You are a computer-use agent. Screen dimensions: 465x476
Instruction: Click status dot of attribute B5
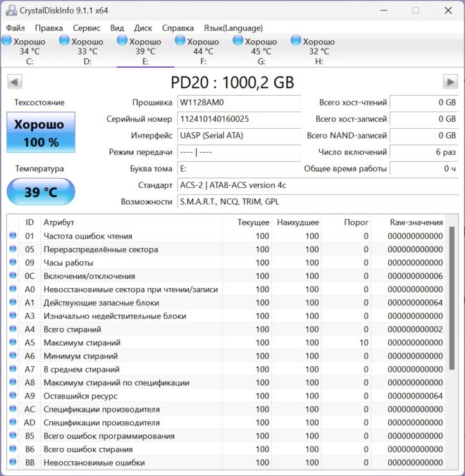13,435
